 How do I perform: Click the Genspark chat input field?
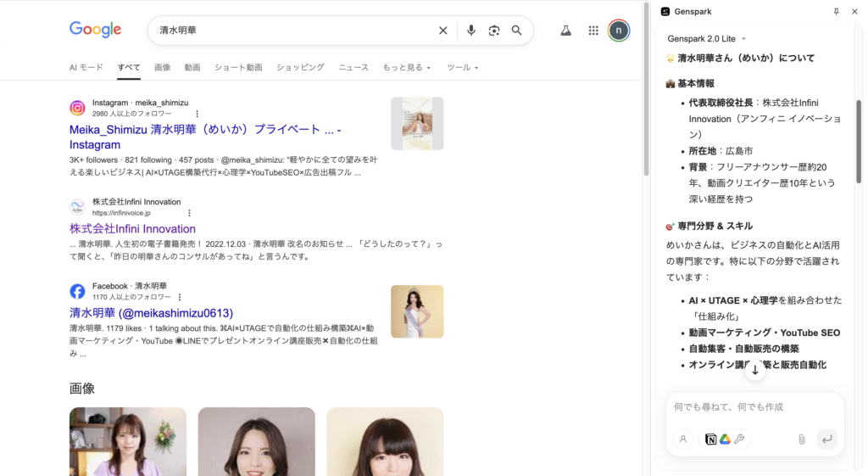pos(754,408)
